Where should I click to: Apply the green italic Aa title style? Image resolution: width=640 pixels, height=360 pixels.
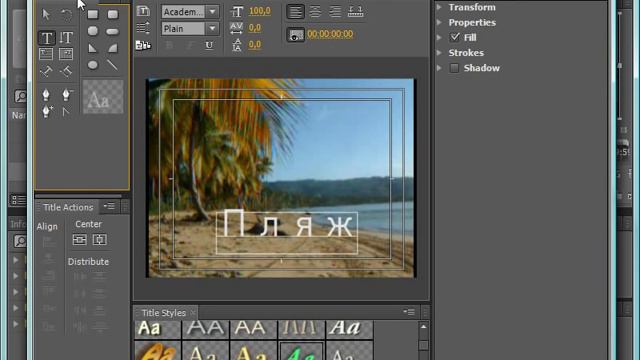tap(301, 352)
